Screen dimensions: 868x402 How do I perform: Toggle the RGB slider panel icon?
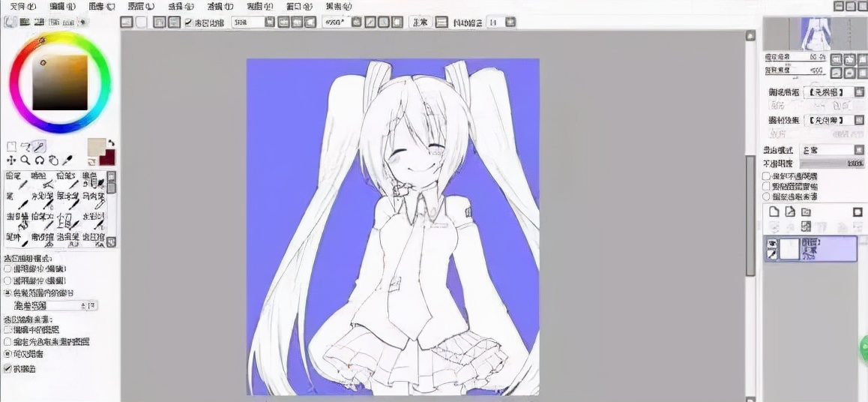(25, 22)
